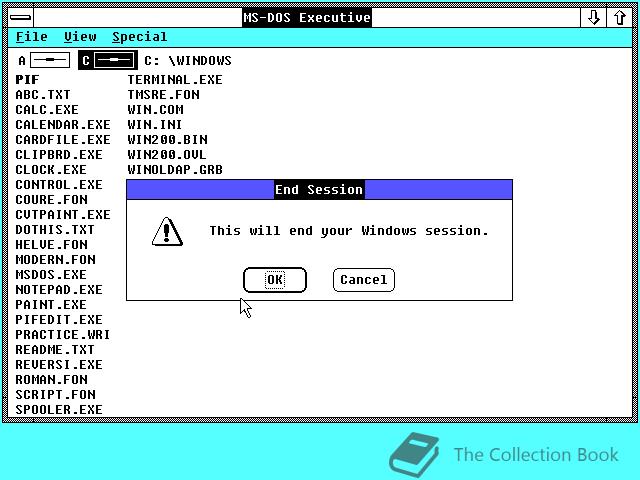Select PAINT.EXE file
640x480 pixels.
[x=51, y=305]
